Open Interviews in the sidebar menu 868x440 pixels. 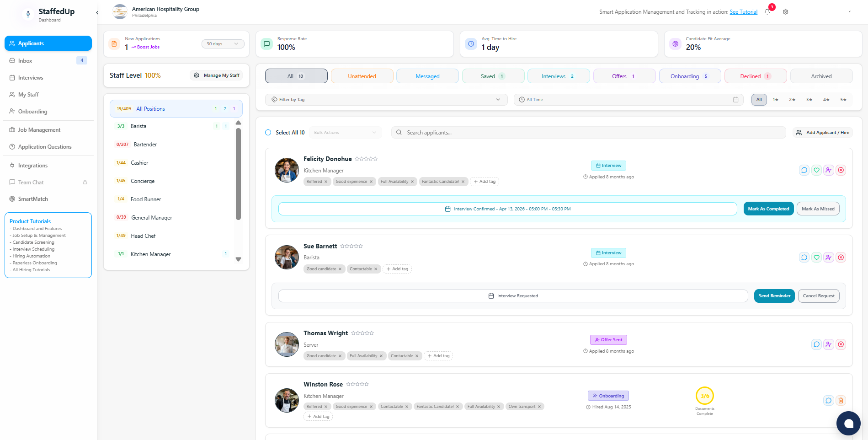(x=31, y=78)
